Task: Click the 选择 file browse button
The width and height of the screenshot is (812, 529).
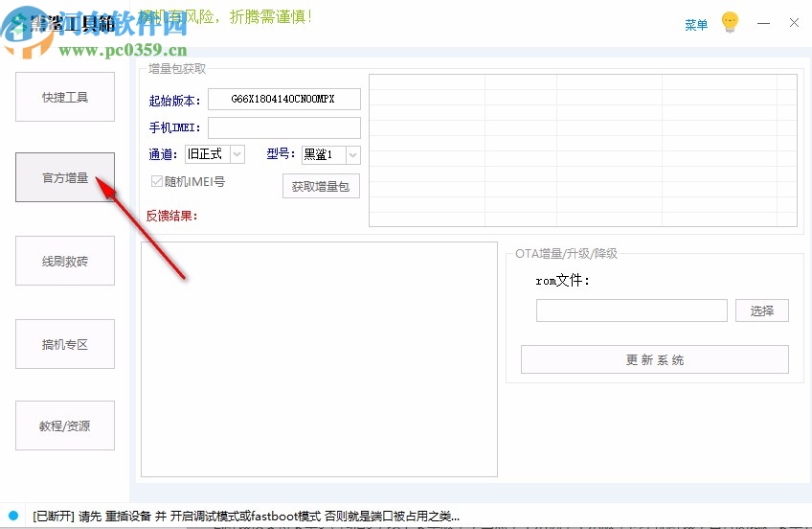Action: coord(762,310)
